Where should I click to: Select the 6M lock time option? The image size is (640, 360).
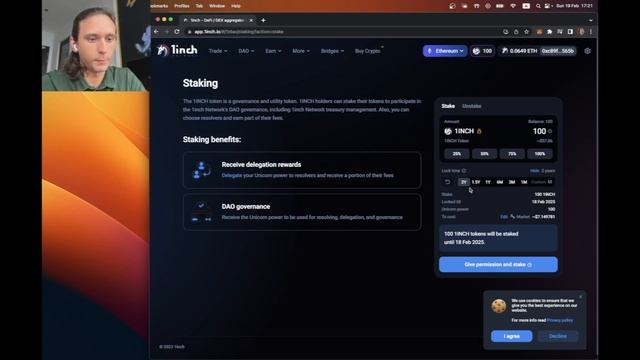coord(500,182)
